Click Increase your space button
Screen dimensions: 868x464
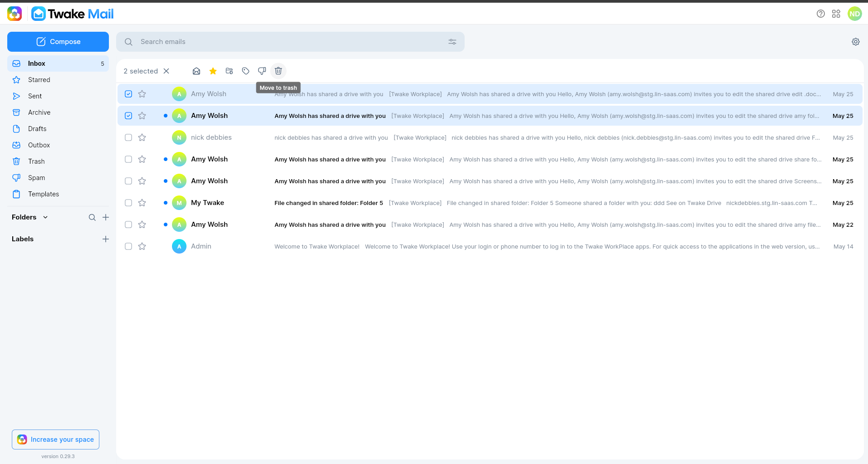click(55, 440)
